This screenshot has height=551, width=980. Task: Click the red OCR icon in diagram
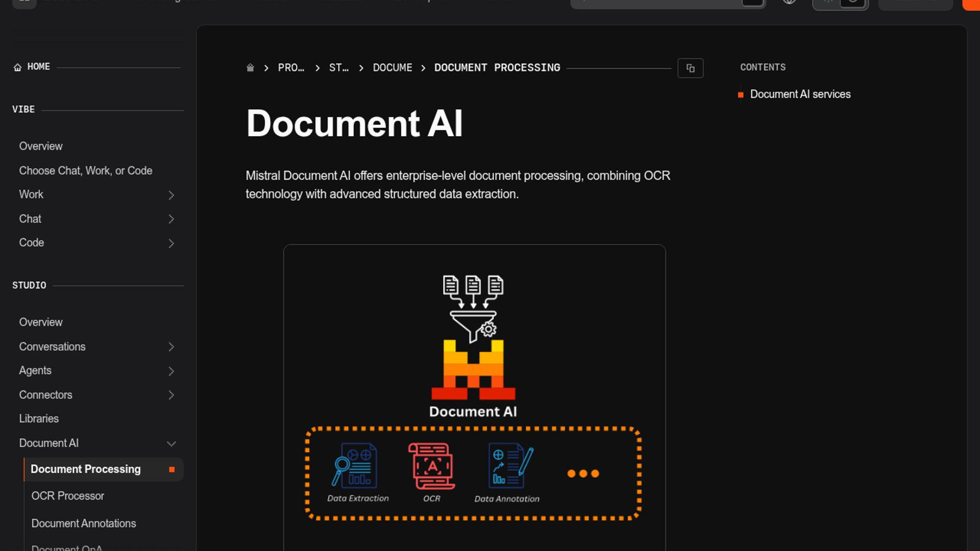431,466
